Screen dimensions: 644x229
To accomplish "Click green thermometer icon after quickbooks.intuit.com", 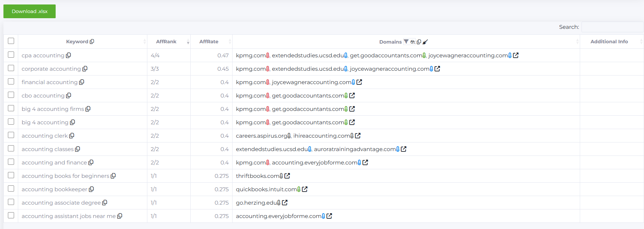I will point(299,189).
